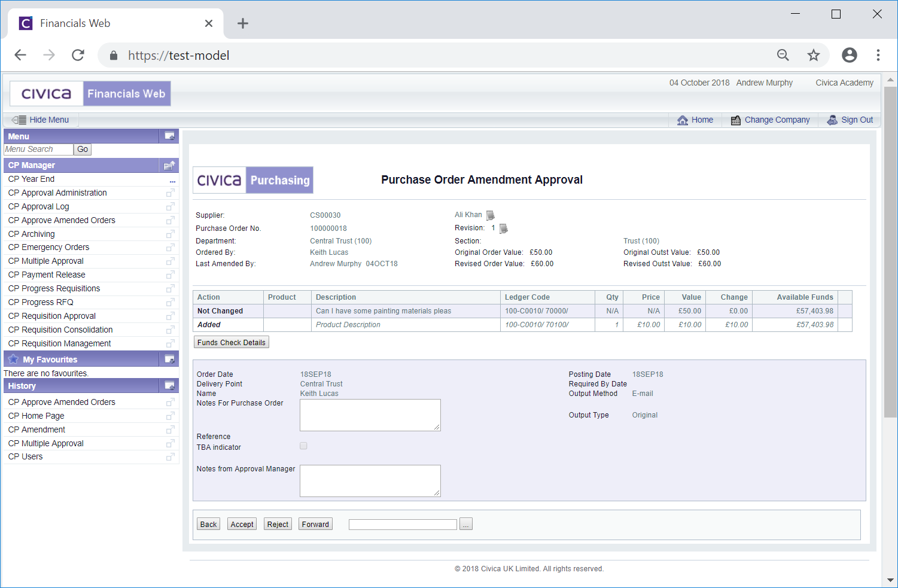Open CP Payment Release new-window icon
The image size is (898, 588).
[171, 275]
